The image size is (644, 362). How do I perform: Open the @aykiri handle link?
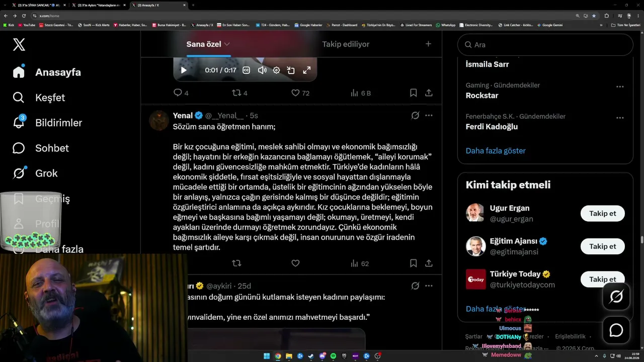tap(218, 286)
